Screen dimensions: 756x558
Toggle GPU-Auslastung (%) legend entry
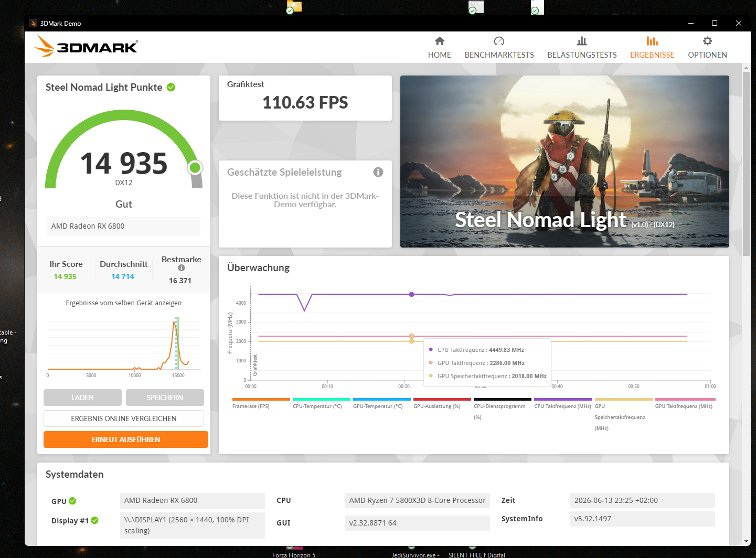pyautogui.click(x=442, y=403)
